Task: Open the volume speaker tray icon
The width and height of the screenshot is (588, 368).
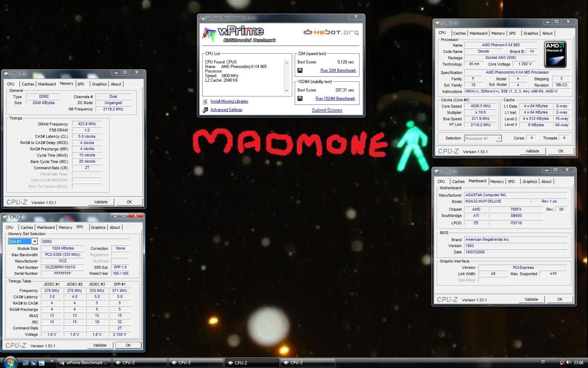Action: coord(569,362)
